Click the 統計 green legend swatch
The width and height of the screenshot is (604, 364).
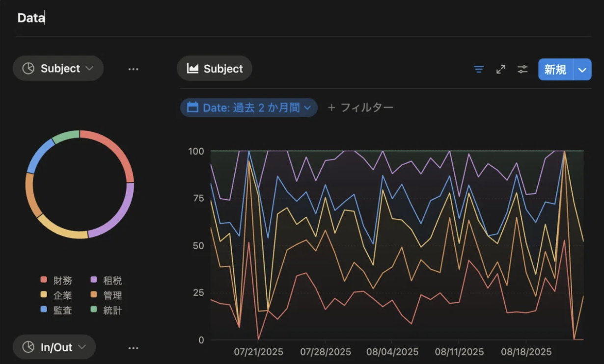point(94,310)
